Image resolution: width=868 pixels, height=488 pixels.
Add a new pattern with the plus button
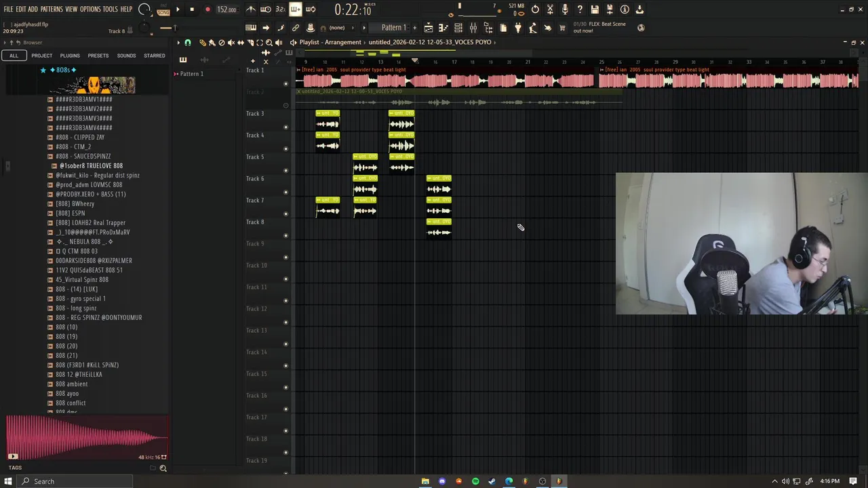click(x=414, y=28)
